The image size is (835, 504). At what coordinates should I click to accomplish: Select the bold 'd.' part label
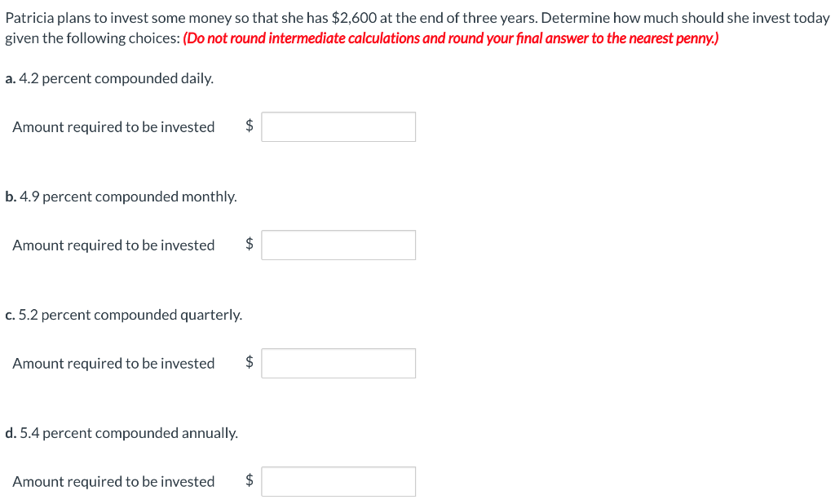[x=8, y=433]
